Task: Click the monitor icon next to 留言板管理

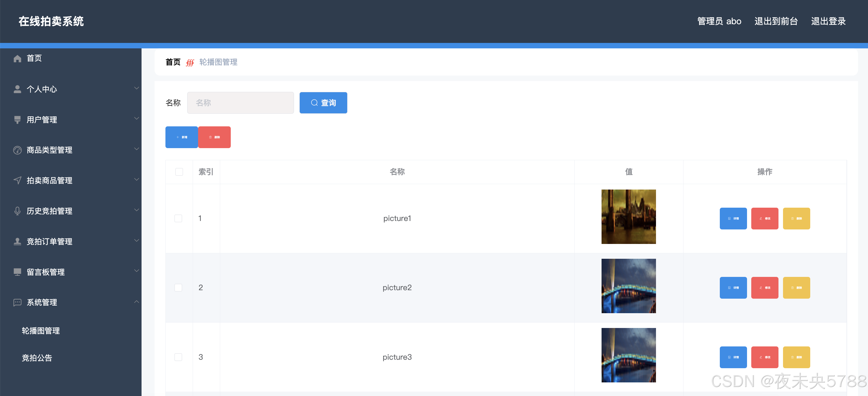Action: (17, 272)
